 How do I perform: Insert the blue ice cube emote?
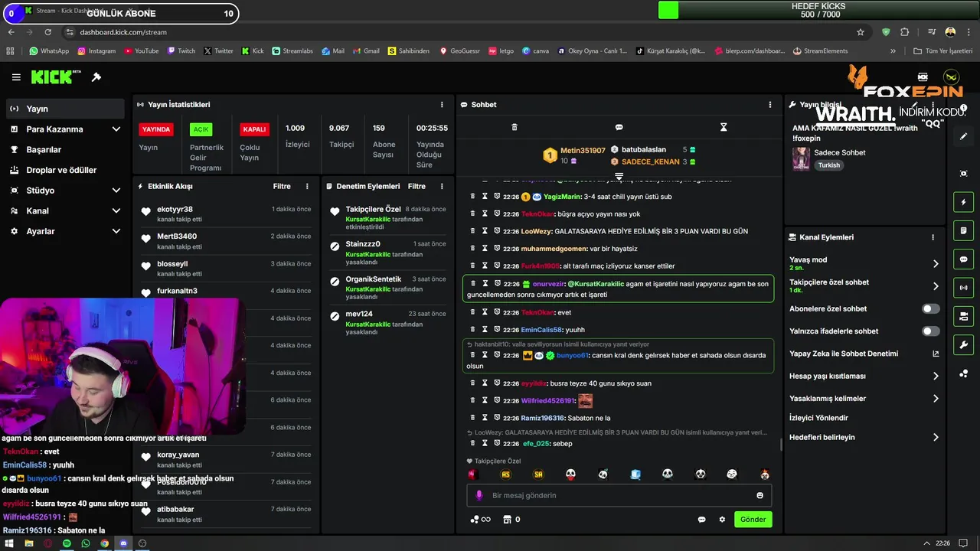coord(635,474)
